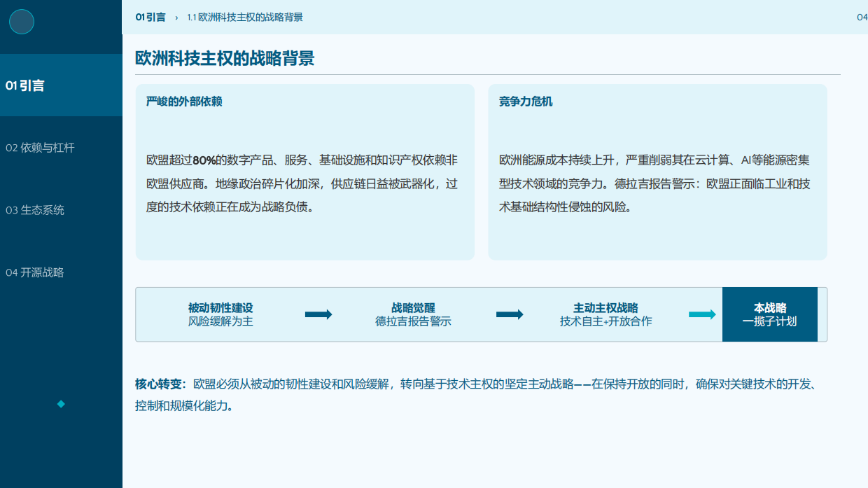
Task: Click the 被动韧性建设 step label
Action: [220, 308]
